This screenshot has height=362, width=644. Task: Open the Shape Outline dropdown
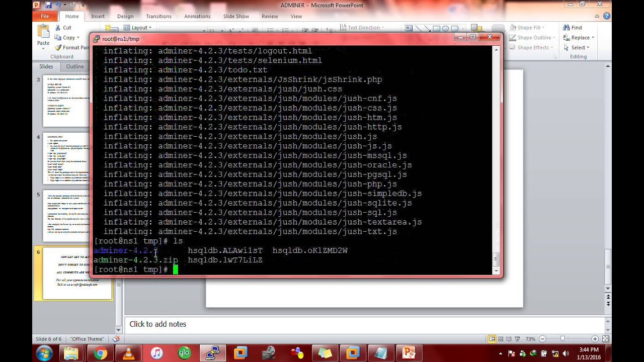tap(532, 38)
